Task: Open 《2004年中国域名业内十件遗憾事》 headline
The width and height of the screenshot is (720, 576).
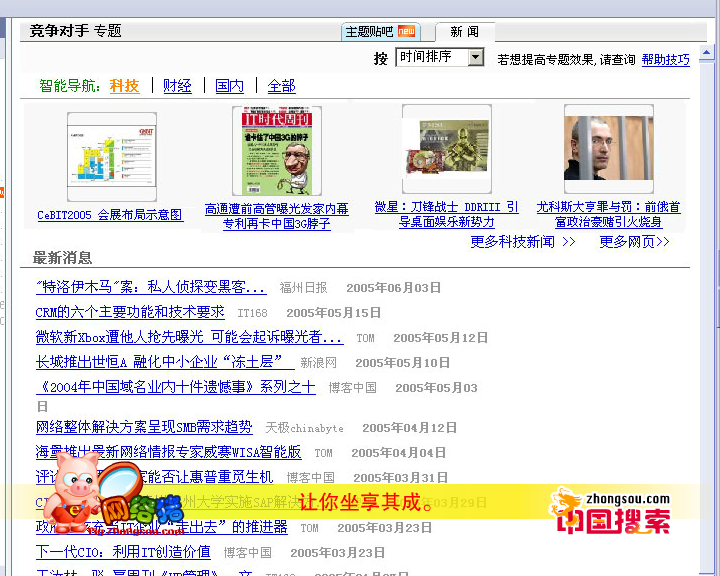Action: point(176,387)
